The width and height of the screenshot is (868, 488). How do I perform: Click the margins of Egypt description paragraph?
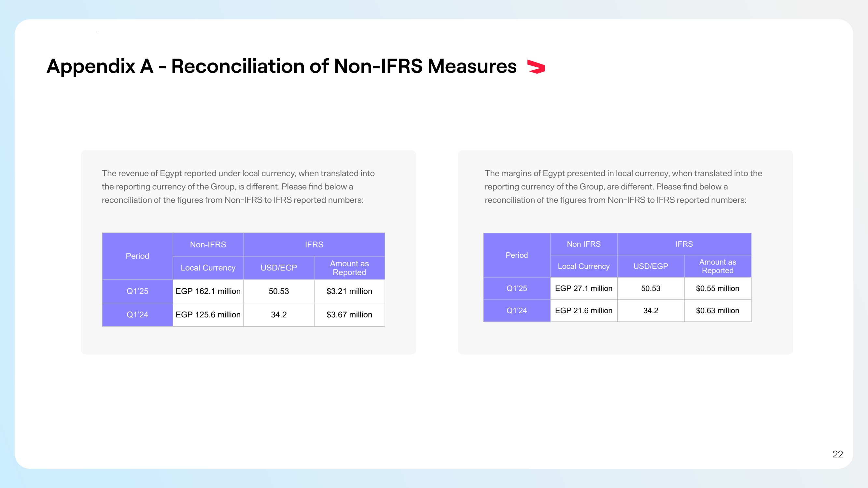(x=623, y=186)
